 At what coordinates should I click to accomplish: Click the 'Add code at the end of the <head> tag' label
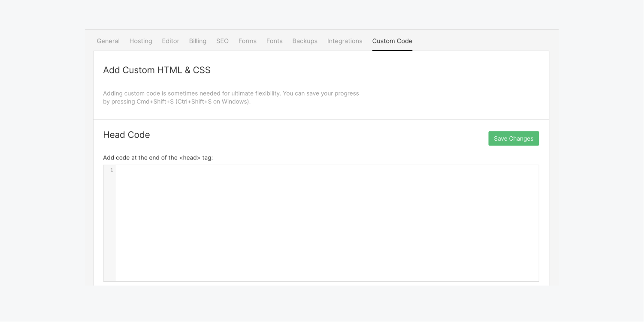158,158
